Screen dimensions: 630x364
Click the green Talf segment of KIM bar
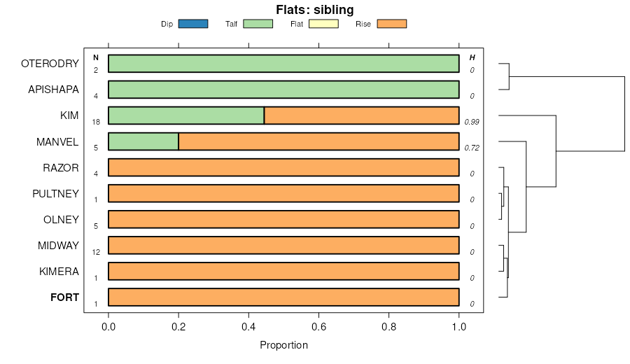coord(186,115)
